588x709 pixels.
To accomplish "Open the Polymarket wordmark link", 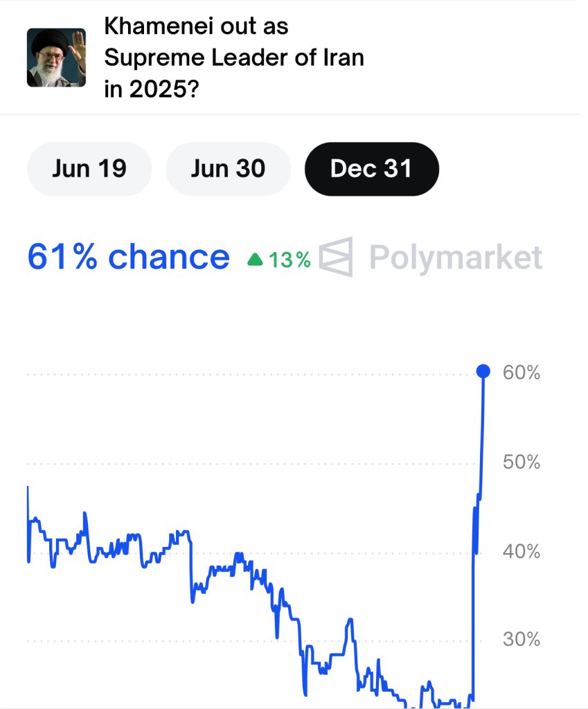I will pos(456,258).
